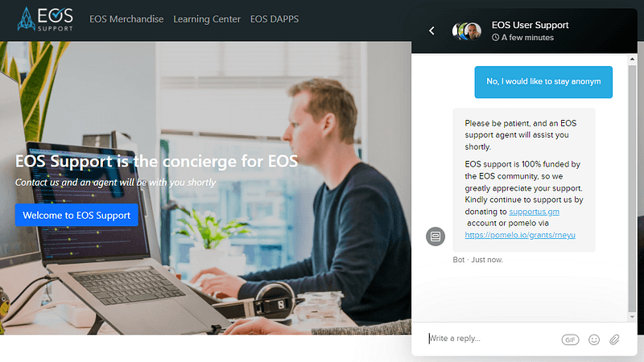The width and height of the screenshot is (644, 362).
Task: Click the chat scrollbar down arrow
Action: pyautogui.click(x=632, y=317)
